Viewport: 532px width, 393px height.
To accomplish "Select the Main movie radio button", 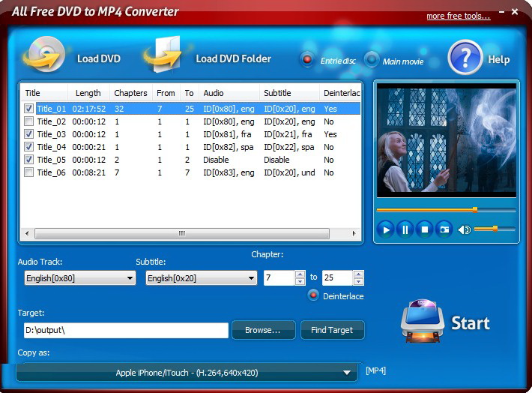I will (x=372, y=59).
